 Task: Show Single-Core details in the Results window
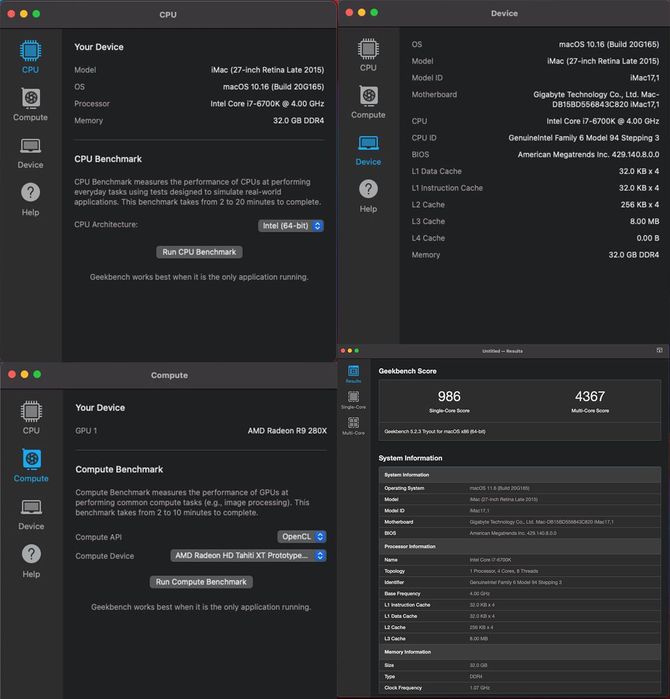tap(353, 400)
